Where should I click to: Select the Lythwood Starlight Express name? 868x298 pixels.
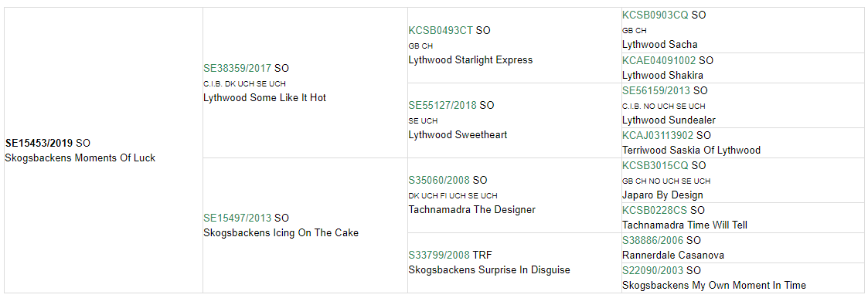[x=471, y=60]
